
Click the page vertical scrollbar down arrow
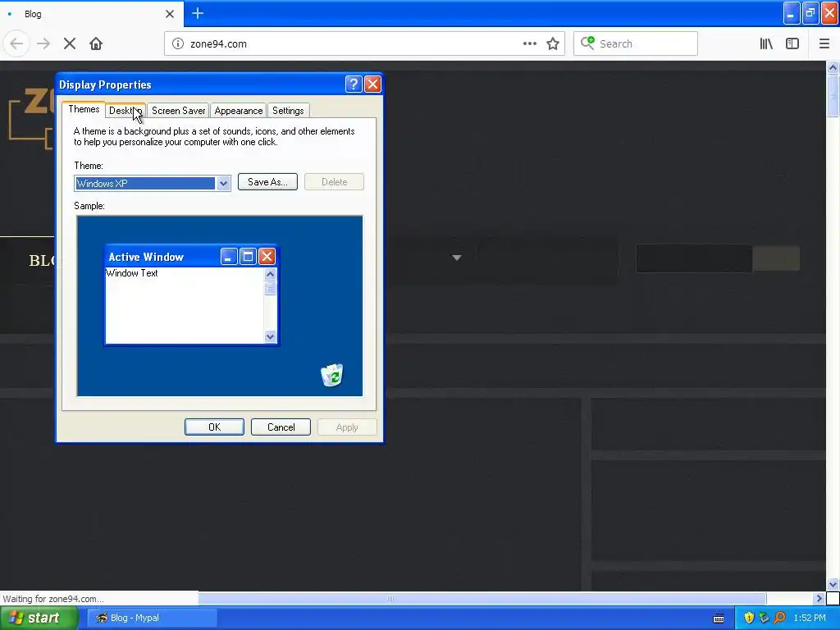[x=833, y=584]
